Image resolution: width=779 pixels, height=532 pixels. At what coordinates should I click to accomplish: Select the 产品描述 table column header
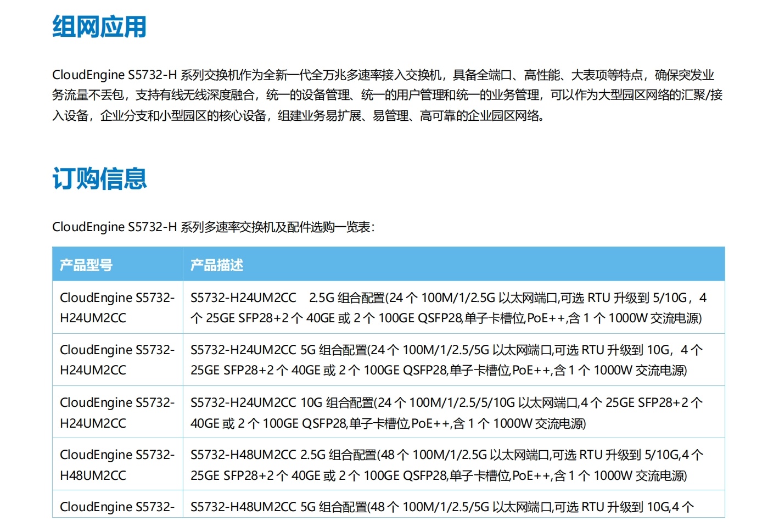(x=217, y=265)
